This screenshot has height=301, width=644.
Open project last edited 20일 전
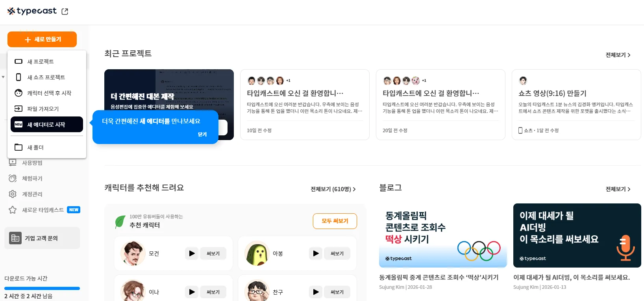click(440, 105)
